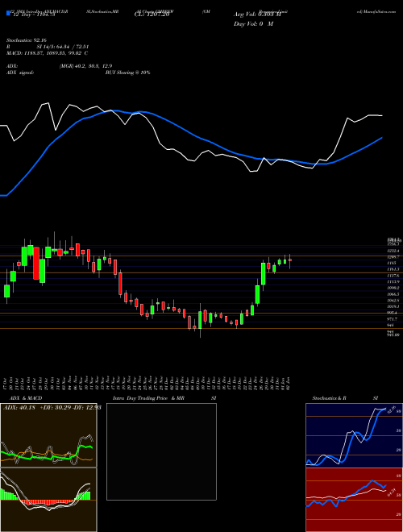Click the MACD values line
The image size is (403, 532).
click(48, 53)
